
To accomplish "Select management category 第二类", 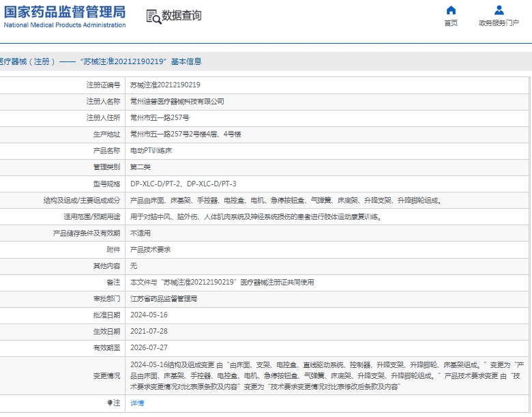I will [141, 167].
